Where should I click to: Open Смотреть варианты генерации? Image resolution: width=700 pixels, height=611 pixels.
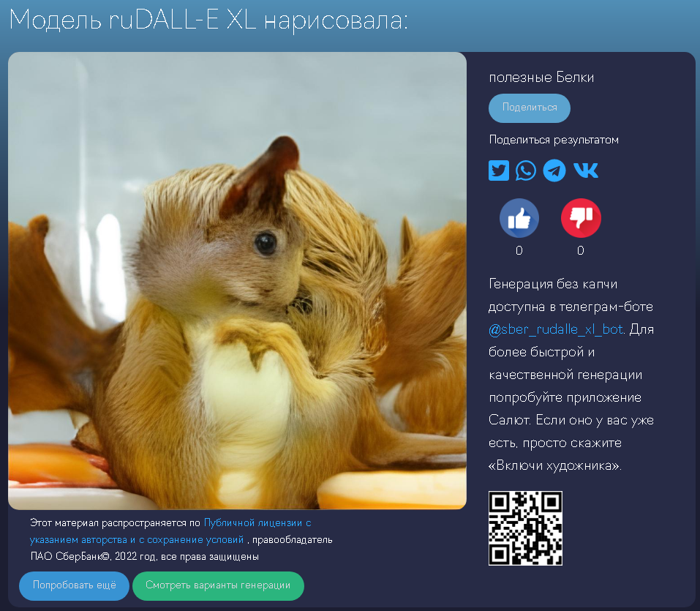tap(218, 585)
